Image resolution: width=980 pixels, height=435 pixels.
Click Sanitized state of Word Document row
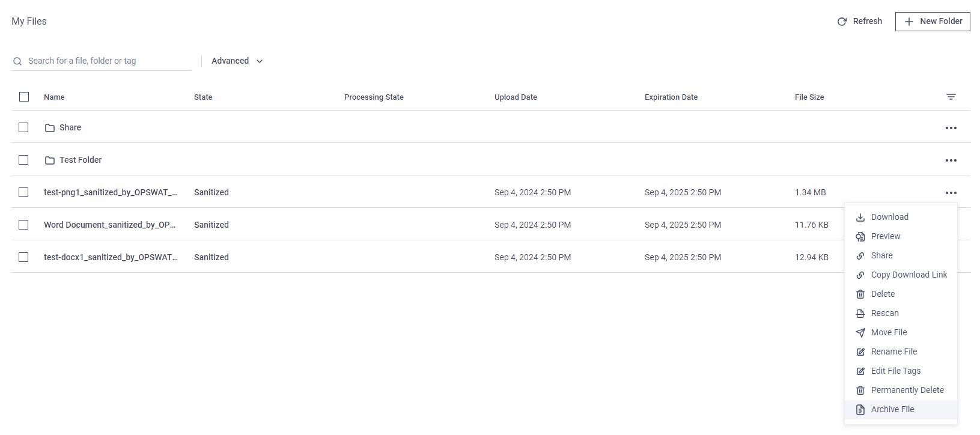point(212,225)
